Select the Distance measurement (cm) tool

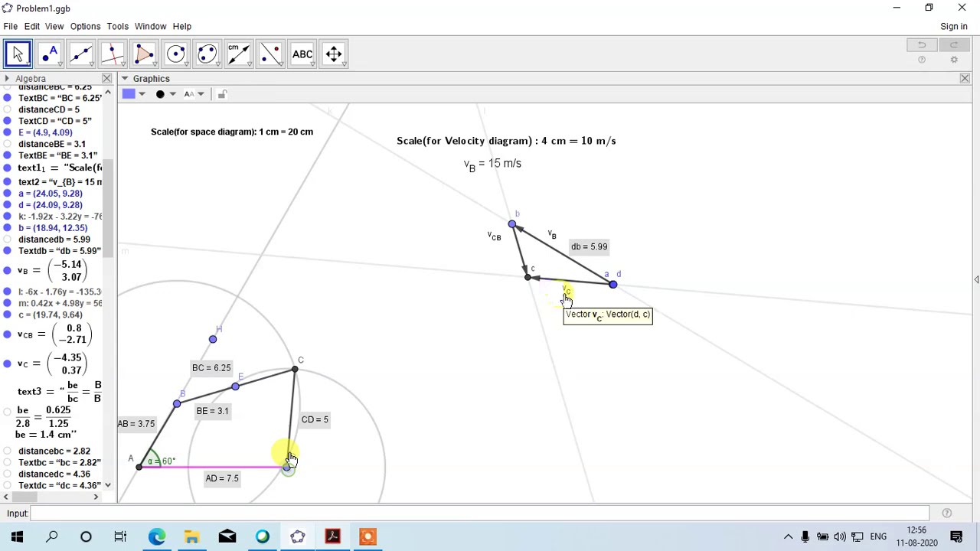238,54
